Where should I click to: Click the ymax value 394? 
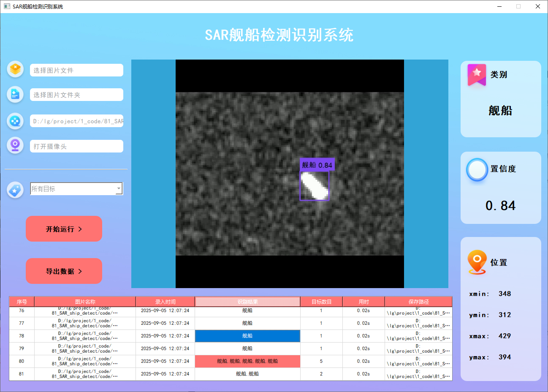point(505,357)
